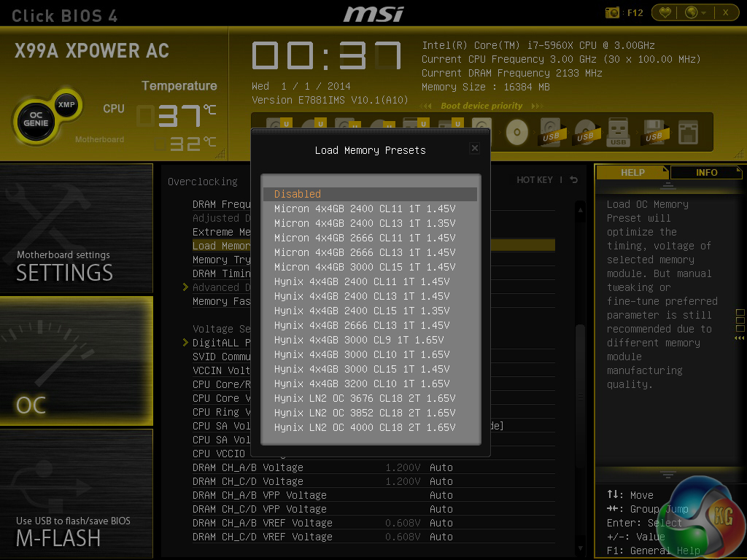Switch to the INFO tab
This screenshot has height=560, width=747.
point(706,172)
